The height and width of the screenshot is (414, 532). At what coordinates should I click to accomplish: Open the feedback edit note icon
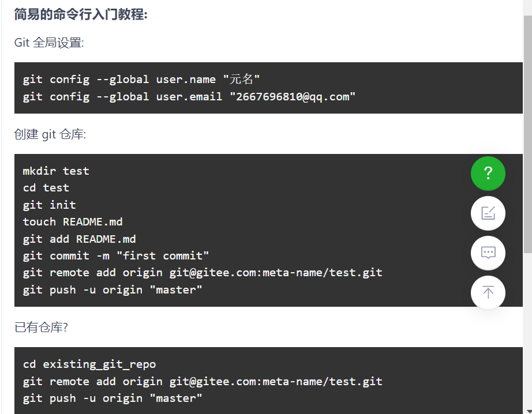pos(488,213)
